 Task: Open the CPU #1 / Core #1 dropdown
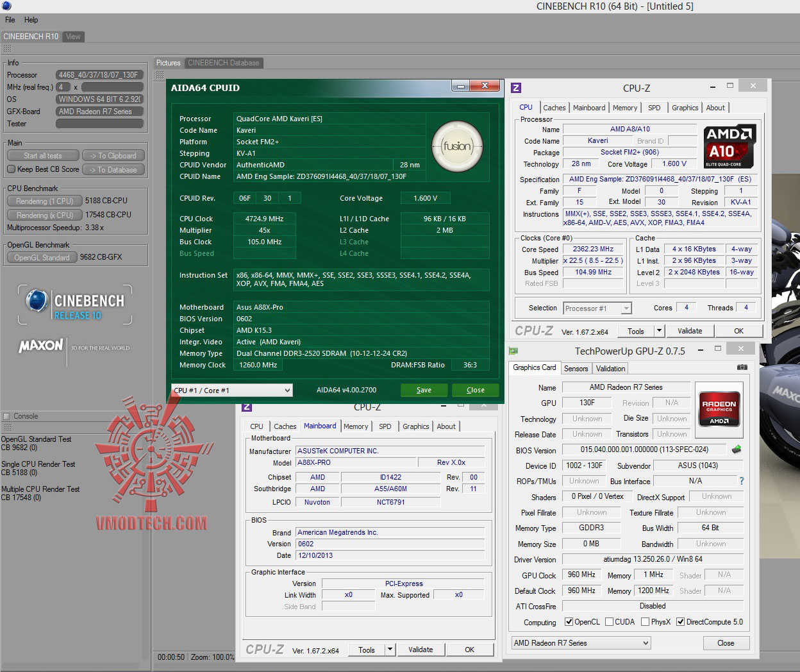[232, 390]
